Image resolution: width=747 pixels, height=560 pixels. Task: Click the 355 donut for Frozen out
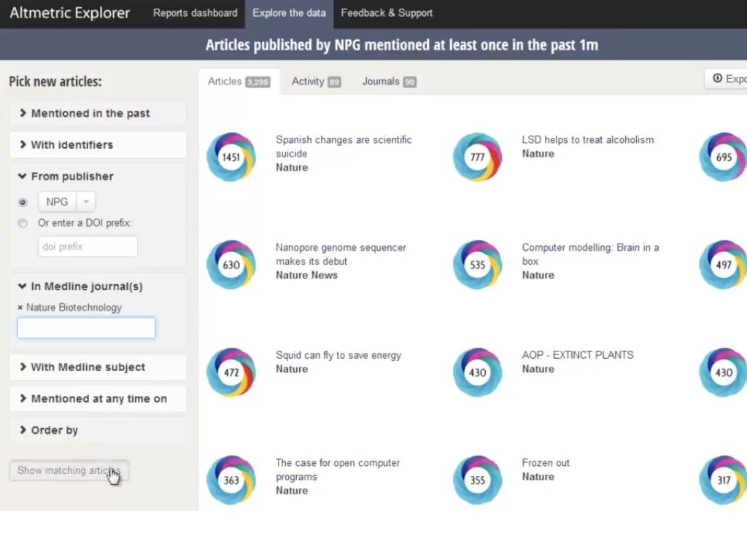477,480
